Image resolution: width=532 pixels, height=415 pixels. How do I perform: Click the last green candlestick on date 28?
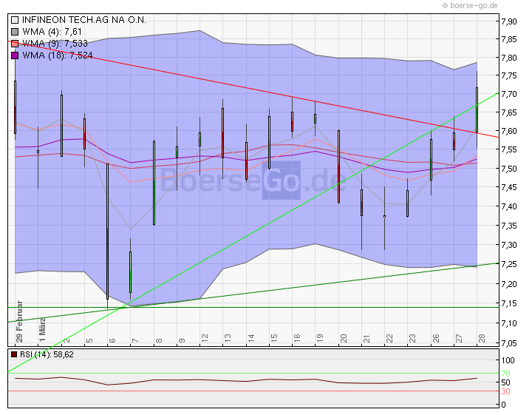tap(477, 109)
